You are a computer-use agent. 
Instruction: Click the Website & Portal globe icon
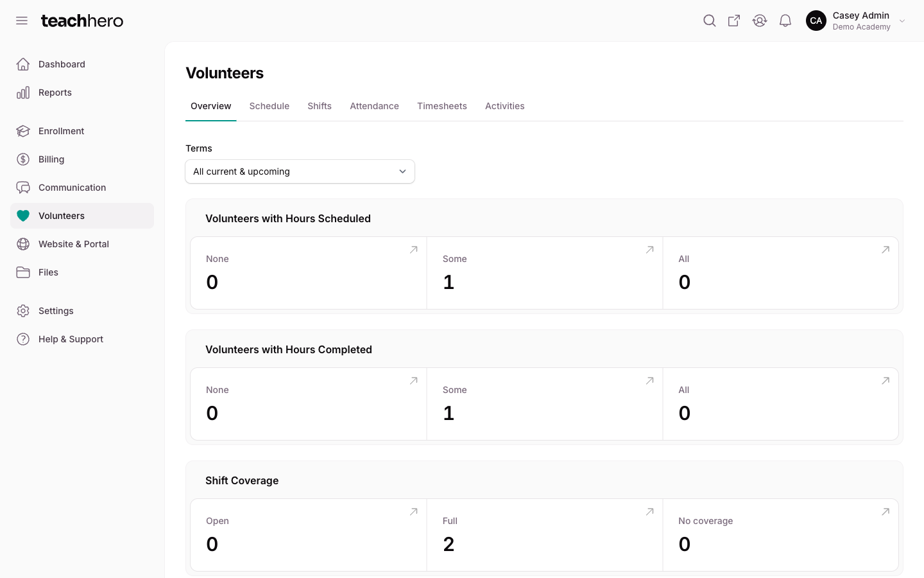point(23,244)
